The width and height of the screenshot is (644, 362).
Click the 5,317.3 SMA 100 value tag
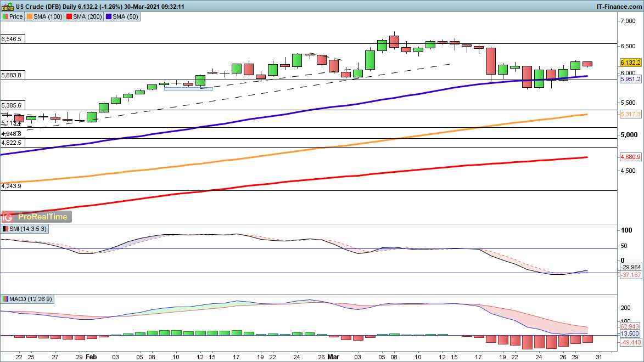tap(630, 114)
